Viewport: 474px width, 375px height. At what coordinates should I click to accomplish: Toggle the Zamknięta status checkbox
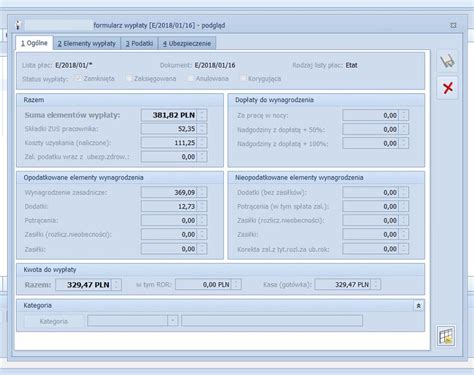coord(78,79)
